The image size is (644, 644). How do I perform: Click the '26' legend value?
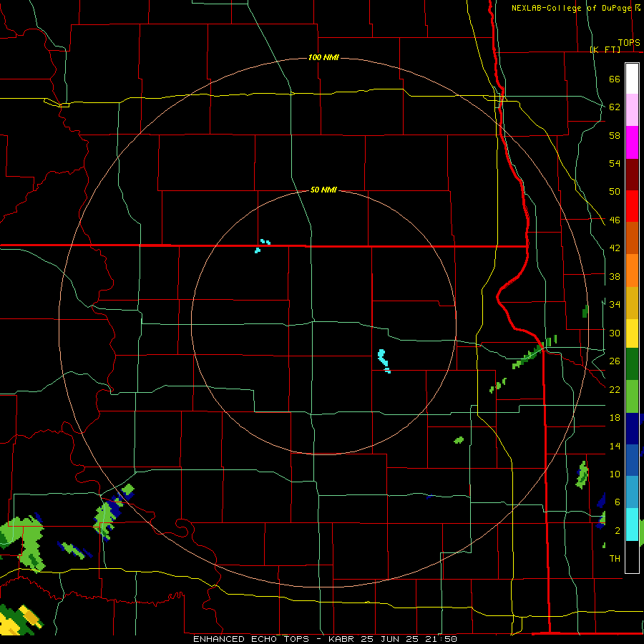(x=615, y=361)
